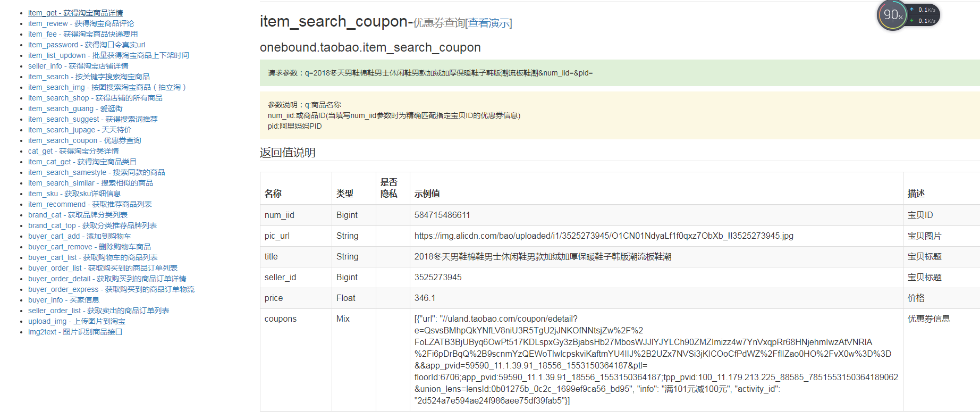Image resolution: width=980 pixels, height=419 pixels.
Task: Open the buyer_cart_list link
Action: (93, 257)
